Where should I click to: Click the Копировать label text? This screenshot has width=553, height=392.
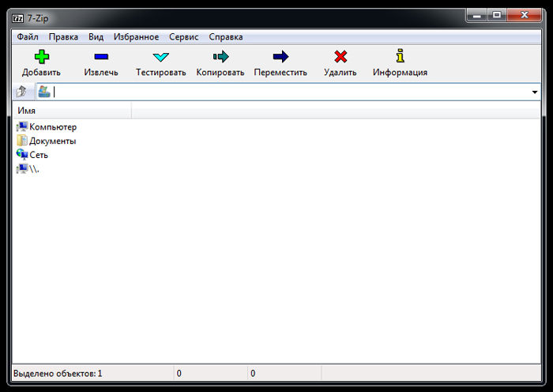point(220,73)
